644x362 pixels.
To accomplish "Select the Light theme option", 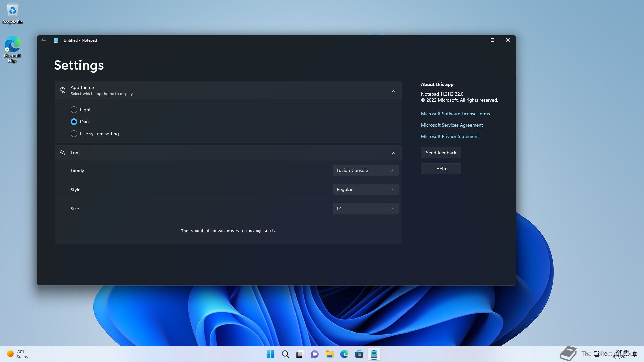I will point(81,110).
